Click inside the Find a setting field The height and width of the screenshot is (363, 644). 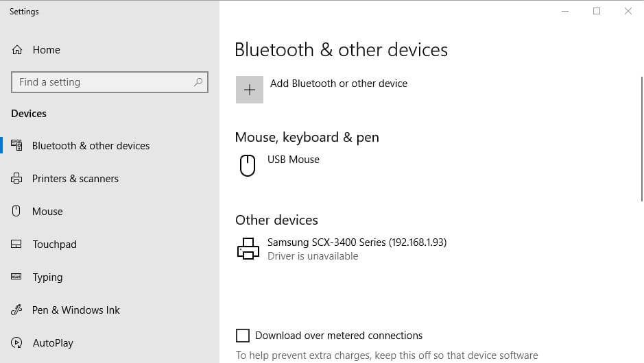click(110, 82)
